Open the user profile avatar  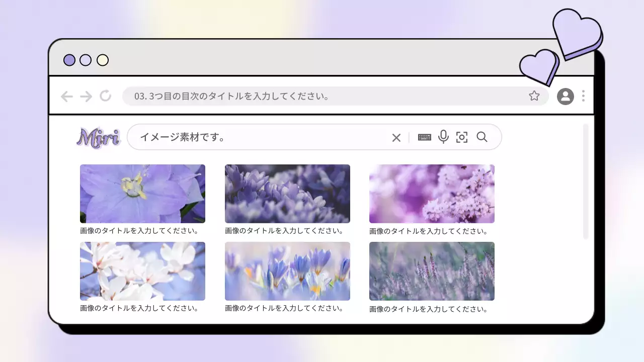tap(565, 96)
